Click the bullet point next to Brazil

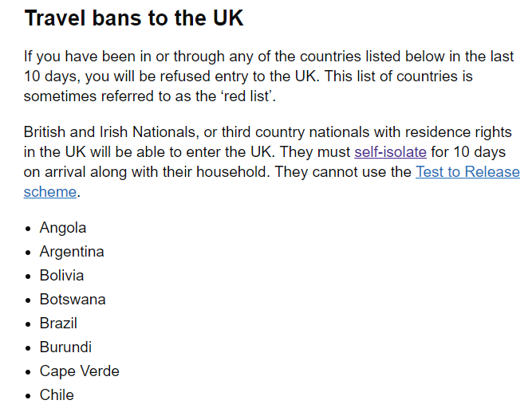click(28, 324)
